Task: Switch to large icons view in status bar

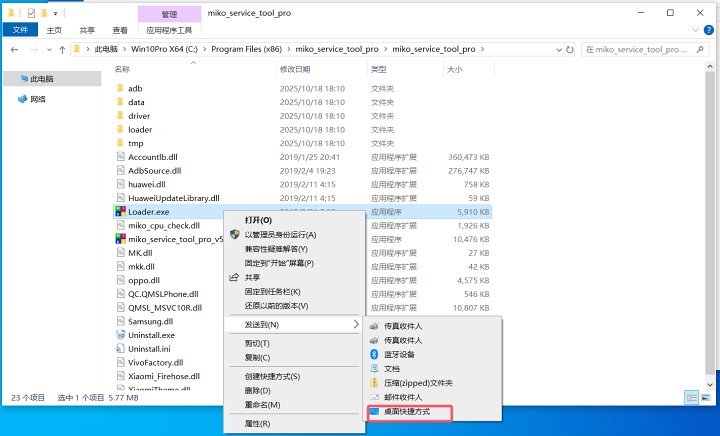Action: click(x=706, y=397)
